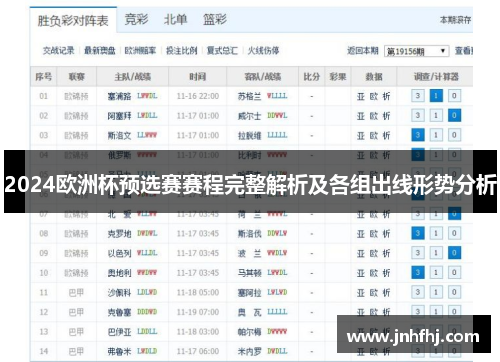Select home team 沙佩科 in row 11

pos(119,293)
